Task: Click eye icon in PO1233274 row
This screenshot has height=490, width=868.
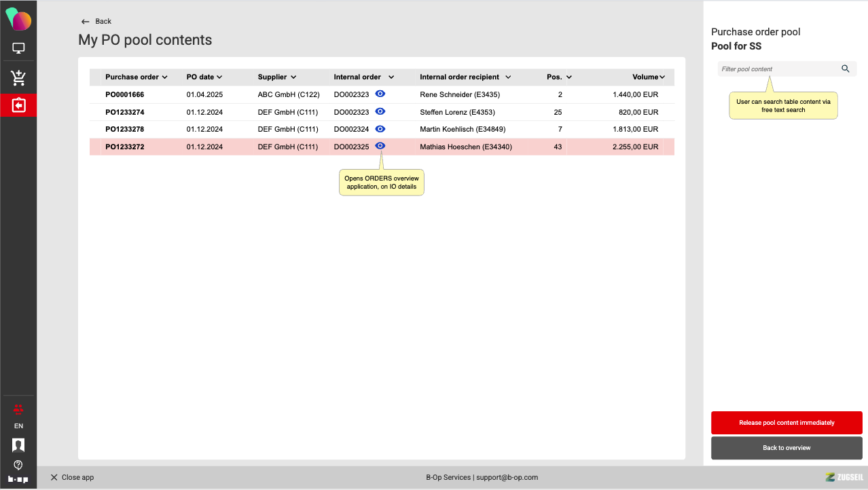Action: 380,111
